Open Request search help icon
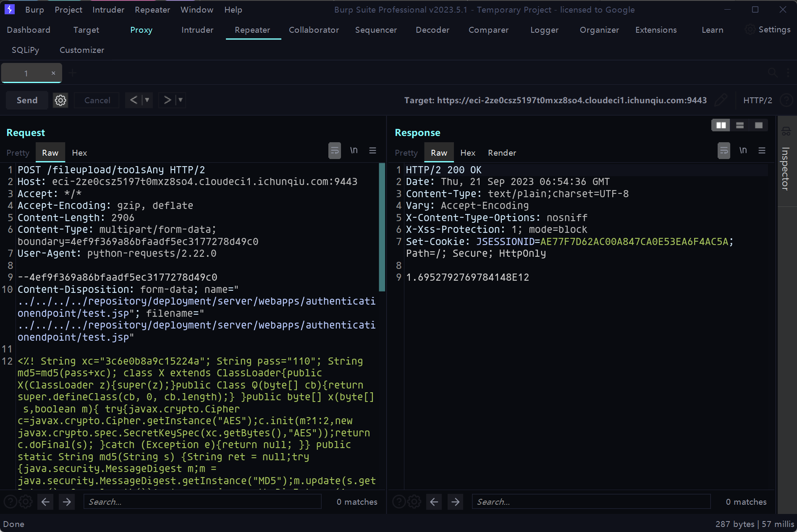This screenshot has height=532, width=797. point(10,501)
